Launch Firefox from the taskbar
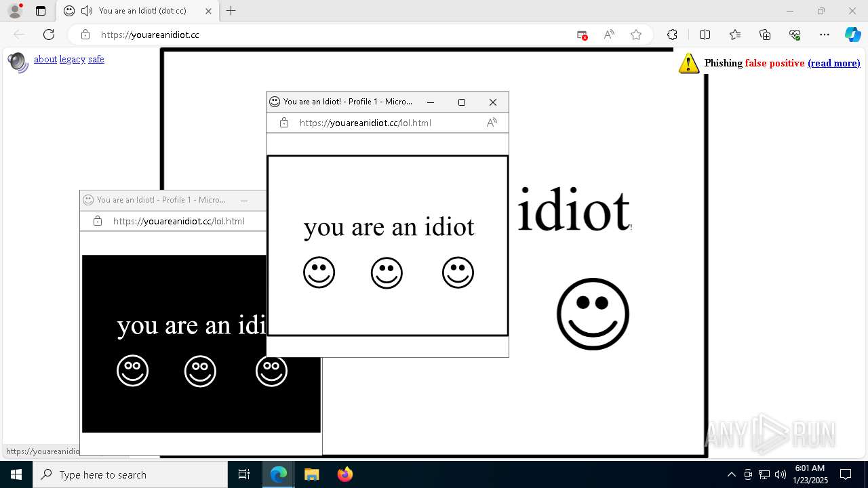Screen dimensions: 868x488 pos(344,474)
